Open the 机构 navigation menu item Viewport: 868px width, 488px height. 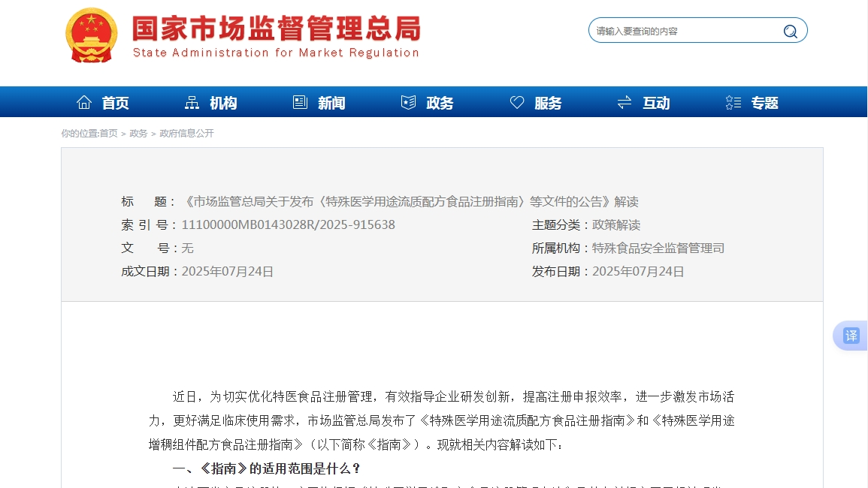click(x=223, y=103)
